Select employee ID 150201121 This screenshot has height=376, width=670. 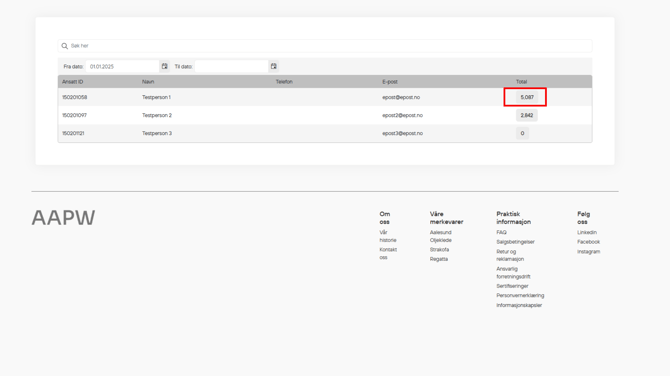point(73,133)
